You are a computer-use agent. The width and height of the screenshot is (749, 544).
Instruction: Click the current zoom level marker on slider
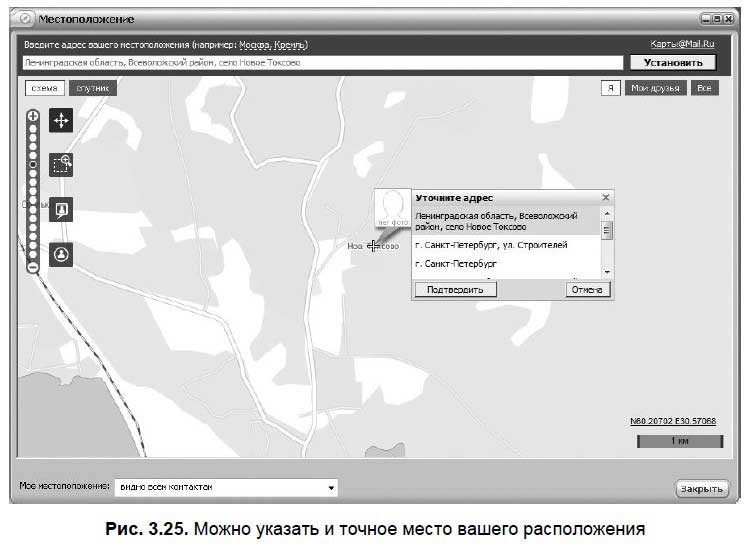(x=32, y=164)
